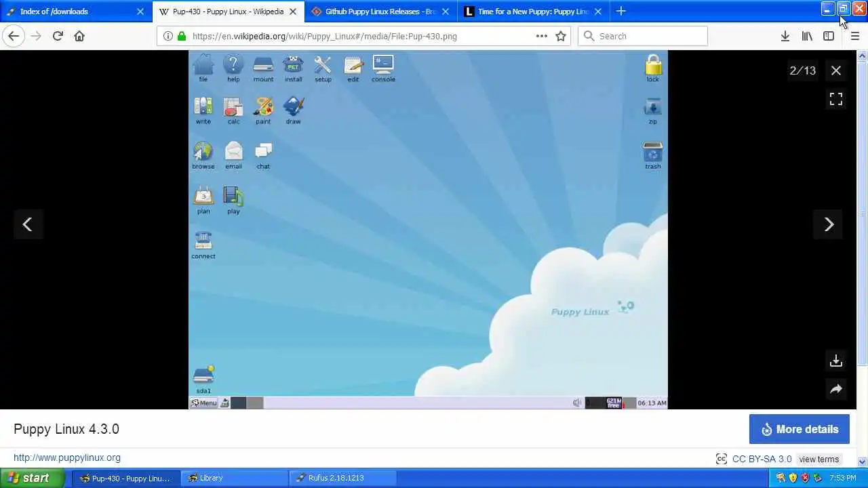Go back with the browser back arrow
The height and width of the screenshot is (488, 868).
click(14, 36)
